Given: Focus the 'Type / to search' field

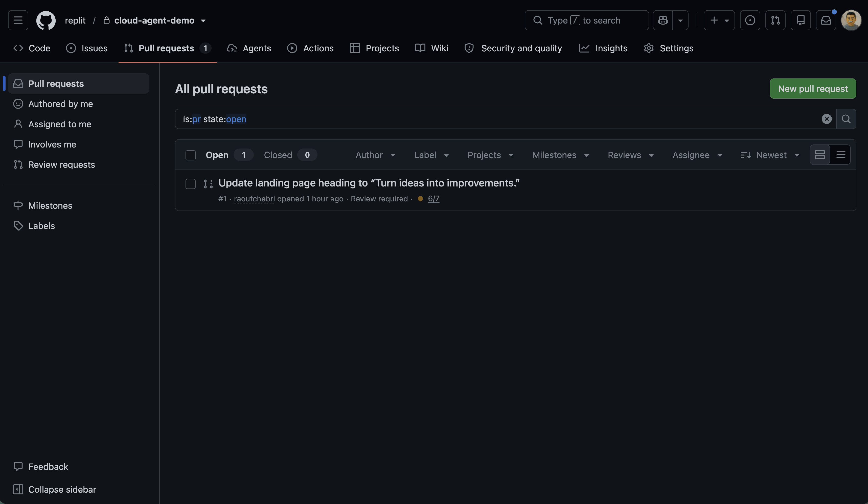Looking at the screenshot, I should [587, 20].
